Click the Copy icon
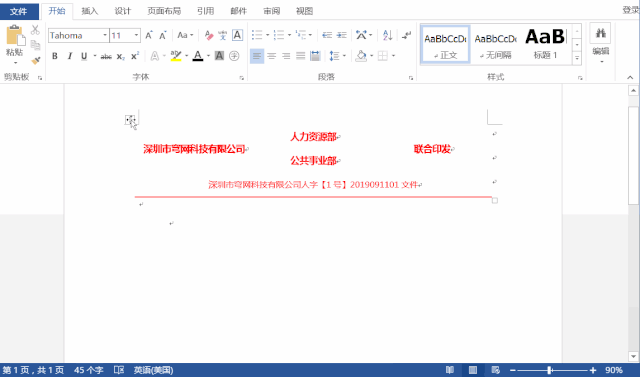The height and width of the screenshot is (377, 640). pyautogui.click(x=36, y=45)
